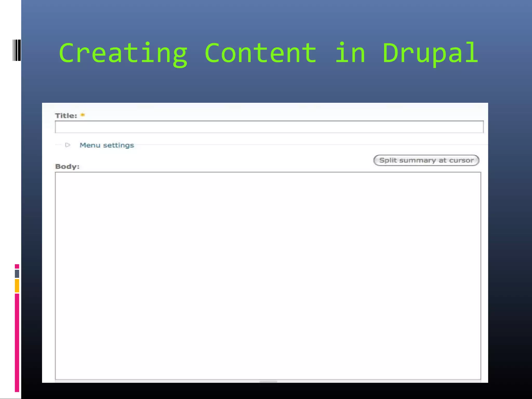
Task: Open the Menu settings link
Action: pyautogui.click(x=107, y=145)
